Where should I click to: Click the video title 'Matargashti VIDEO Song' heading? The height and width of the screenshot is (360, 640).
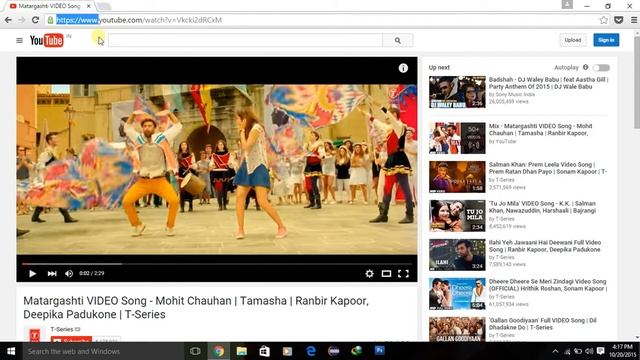(x=196, y=307)
